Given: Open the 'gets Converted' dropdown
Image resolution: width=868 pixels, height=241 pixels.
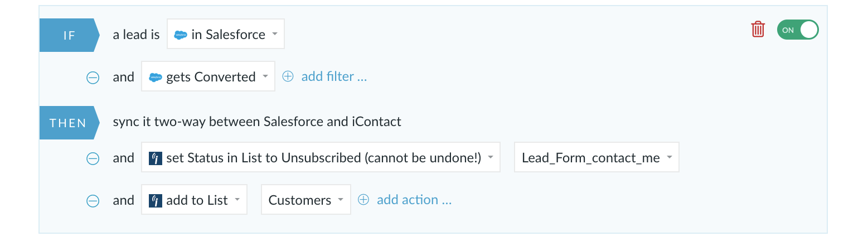Looking at the screenshot, I should (x=208, y=76).
